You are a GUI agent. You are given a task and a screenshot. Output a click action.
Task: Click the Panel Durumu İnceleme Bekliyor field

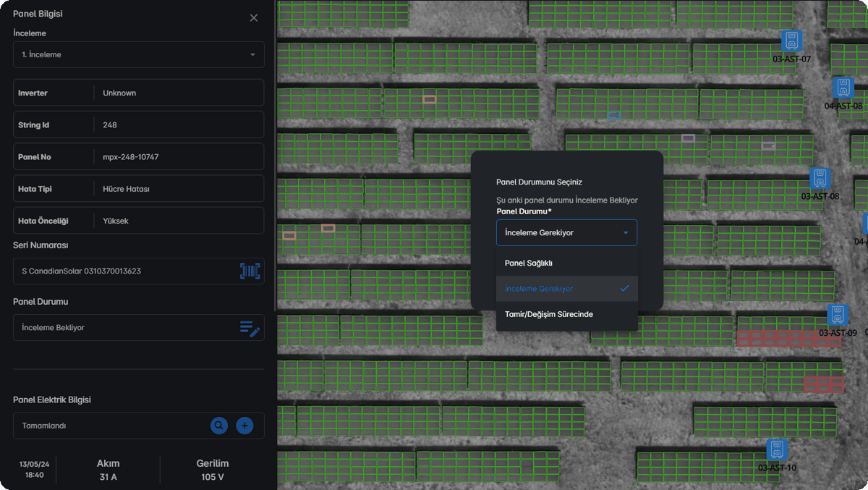[123, 328]
